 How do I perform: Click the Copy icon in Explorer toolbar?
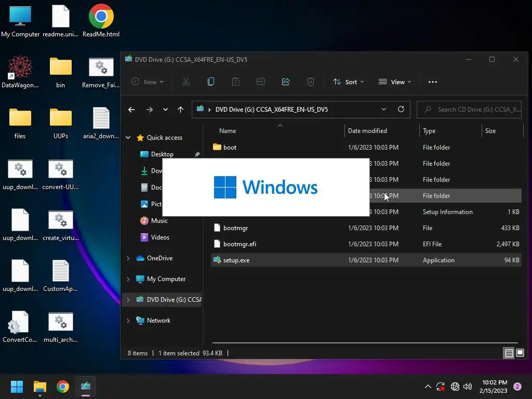211,82
